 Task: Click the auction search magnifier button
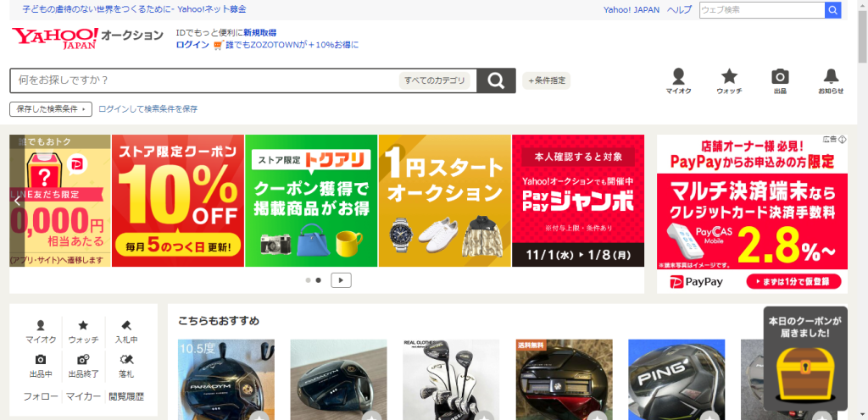[496, 81]
